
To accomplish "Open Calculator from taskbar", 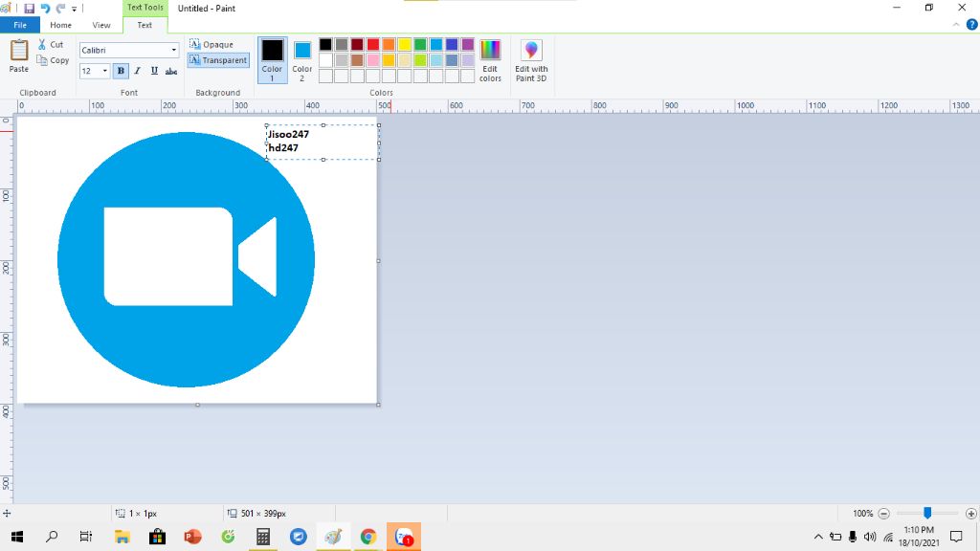I will tap(263, 537).
